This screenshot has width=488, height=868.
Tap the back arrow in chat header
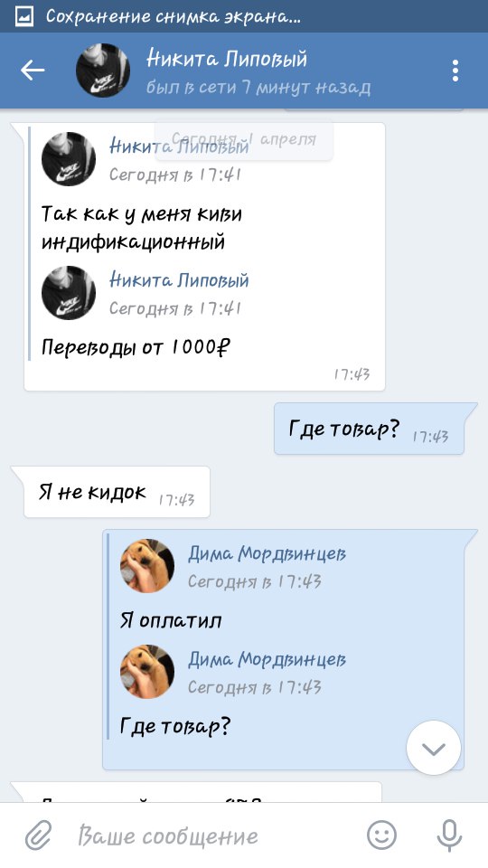tap(33, 70)
